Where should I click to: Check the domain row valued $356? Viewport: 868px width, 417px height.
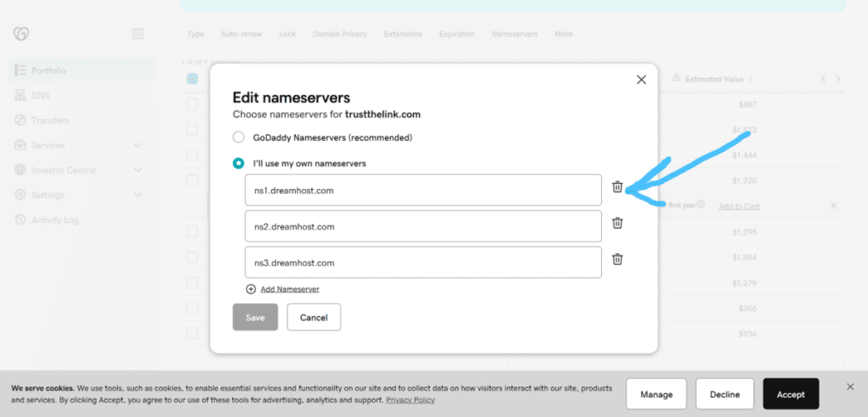click(x=192, y=308)
